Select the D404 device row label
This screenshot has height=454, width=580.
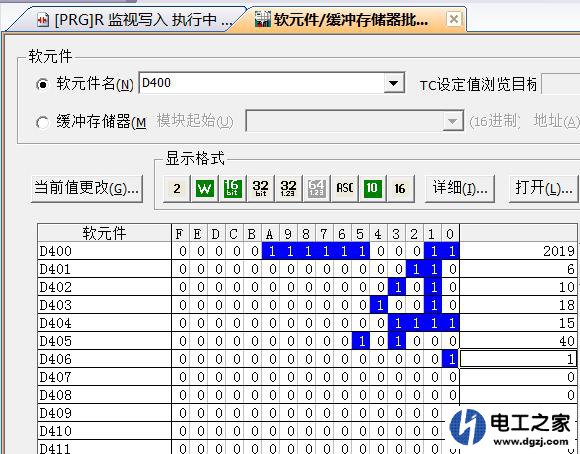(x=105, y=323)
